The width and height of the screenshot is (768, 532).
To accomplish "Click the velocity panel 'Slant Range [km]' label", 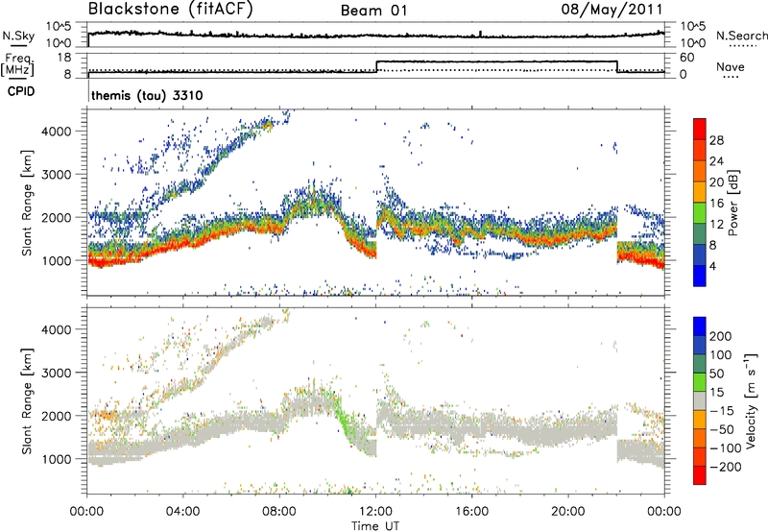I will 27,400.
